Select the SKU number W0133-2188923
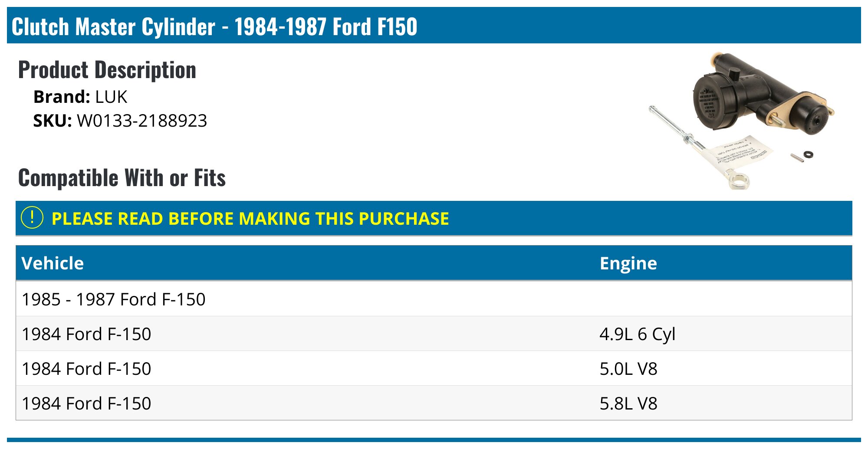Image resolution: width=868 pixels, height=449 pixels. click(142, 121)
